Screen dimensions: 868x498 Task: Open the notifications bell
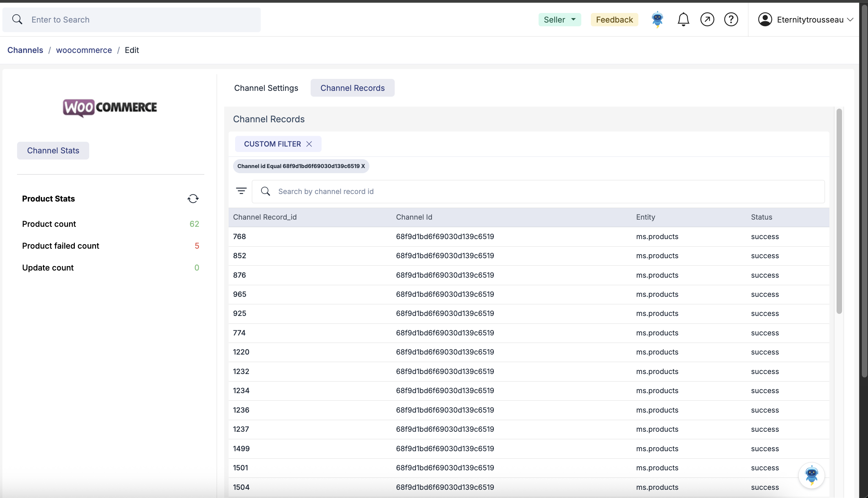(x=683, y=19)
